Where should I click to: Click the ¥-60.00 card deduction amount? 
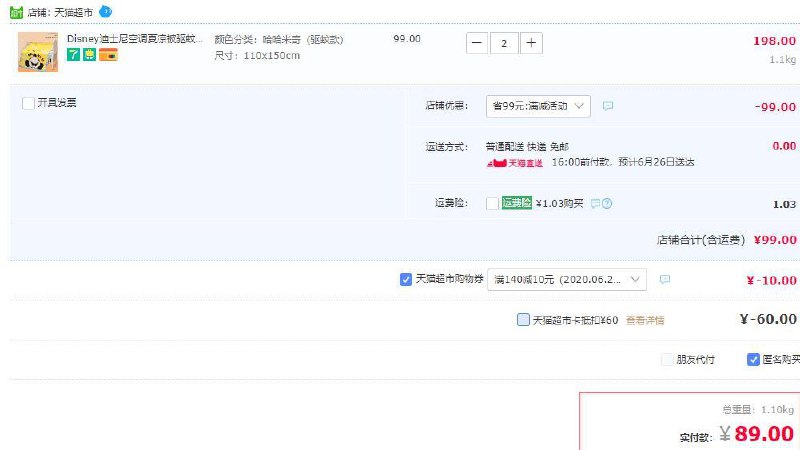pyautogui.click(x=768, y=319)
